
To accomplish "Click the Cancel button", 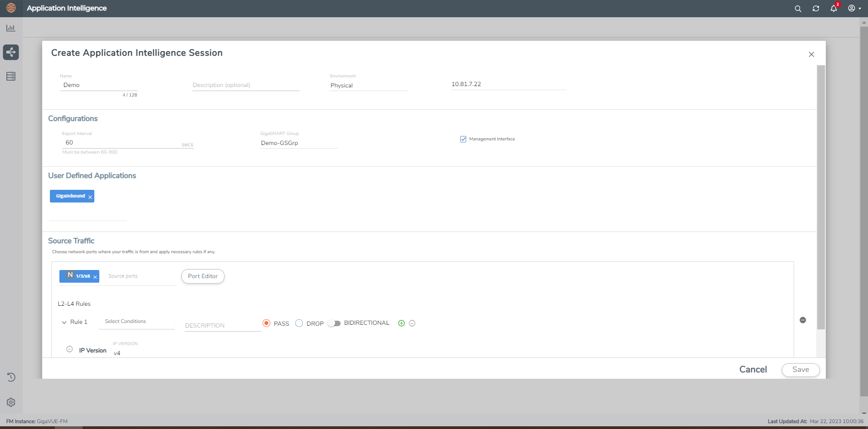I will click(x=753, y=370).
